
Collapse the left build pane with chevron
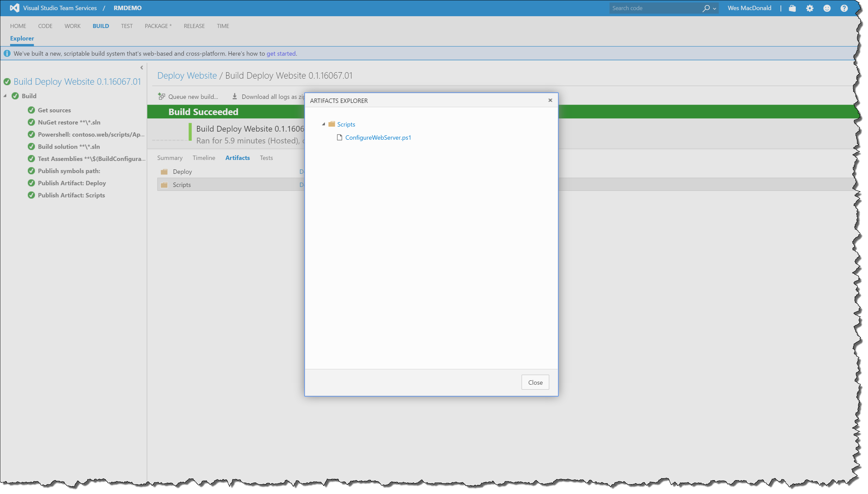coord(142,67)
